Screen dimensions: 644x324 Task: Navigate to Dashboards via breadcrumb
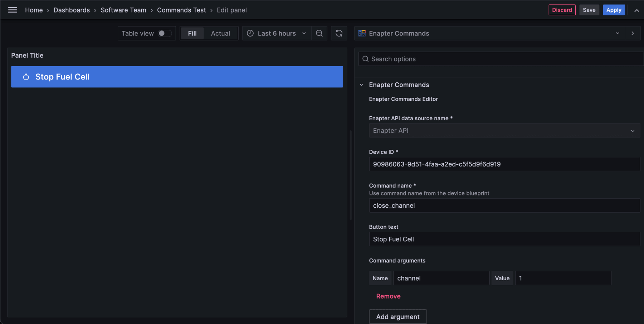(72, 10)
